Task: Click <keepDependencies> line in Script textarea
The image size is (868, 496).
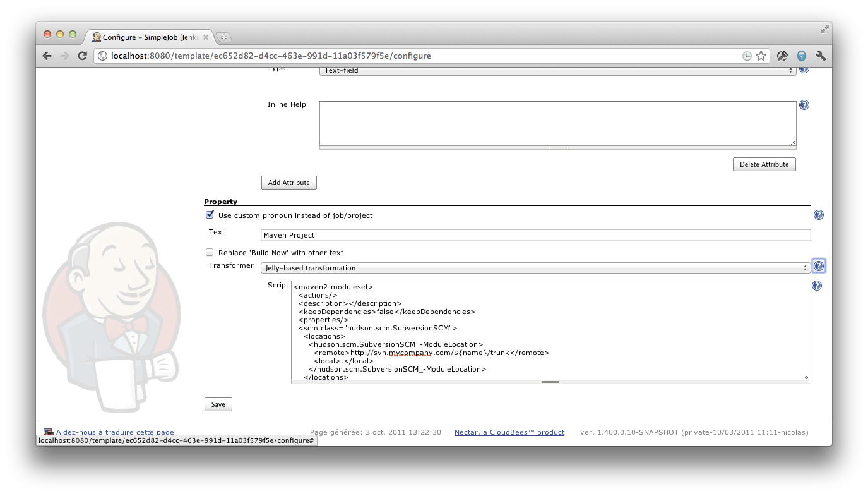Action: click(387, 312)
